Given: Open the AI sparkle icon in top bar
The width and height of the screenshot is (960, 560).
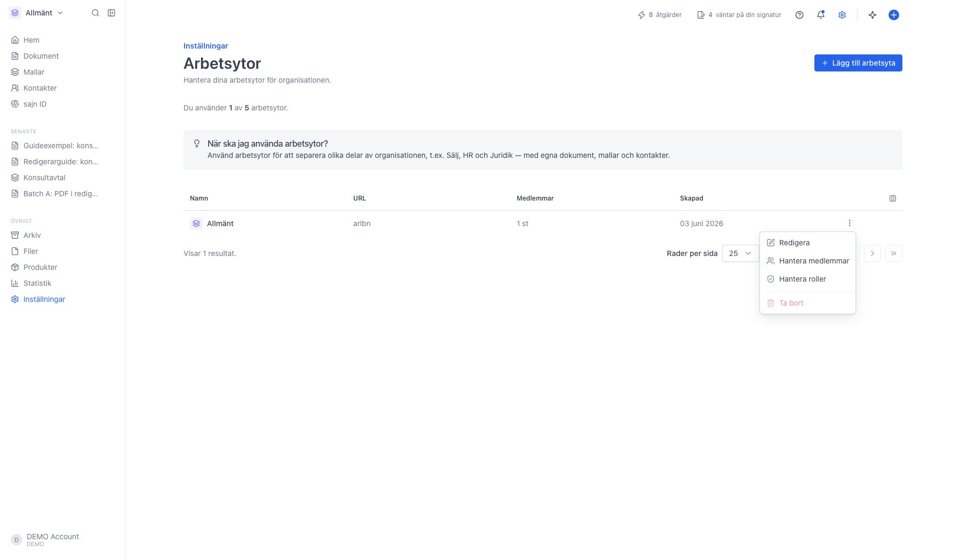Looking at the screenshot, I should coord(873,15).
